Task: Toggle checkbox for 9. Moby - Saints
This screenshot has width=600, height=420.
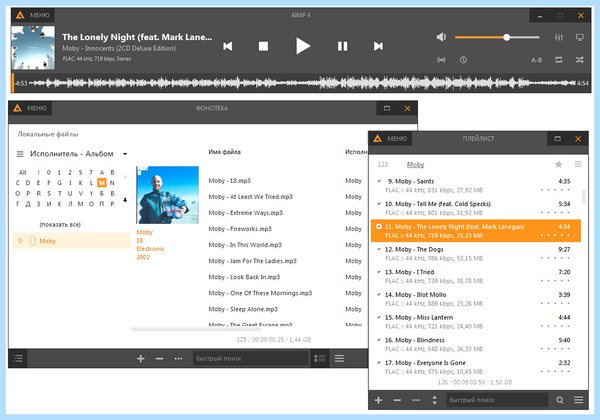Action: tap(379, 181)
